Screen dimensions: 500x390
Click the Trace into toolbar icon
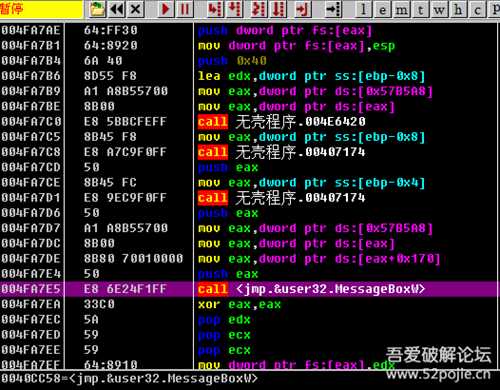point(259,9)
